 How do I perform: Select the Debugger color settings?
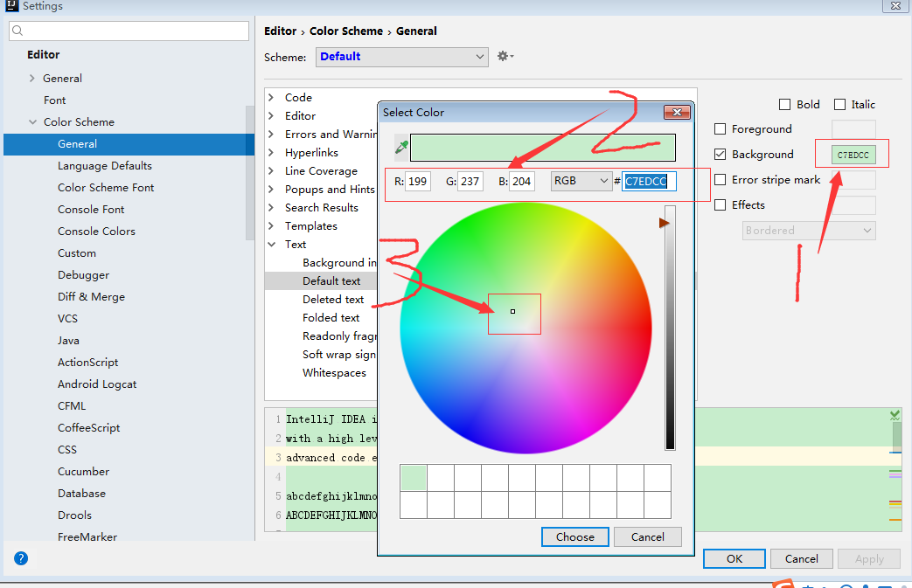(x=83, y=275)
